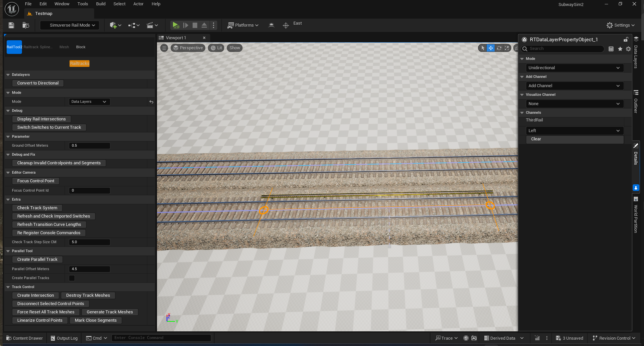Switch to the Block tab
The width and height of the screenshot is (644, 346).
(x=80, y=47)
